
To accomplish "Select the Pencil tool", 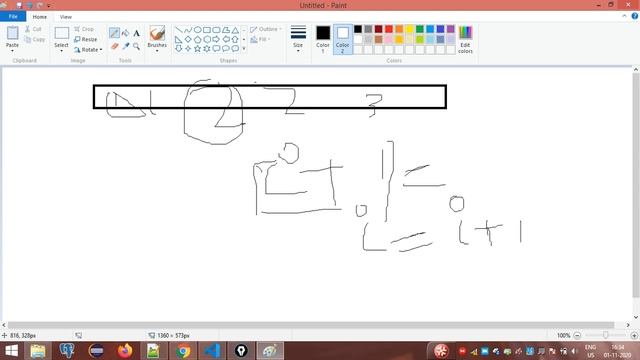I will pyautogui.click(x=114, y=33).
